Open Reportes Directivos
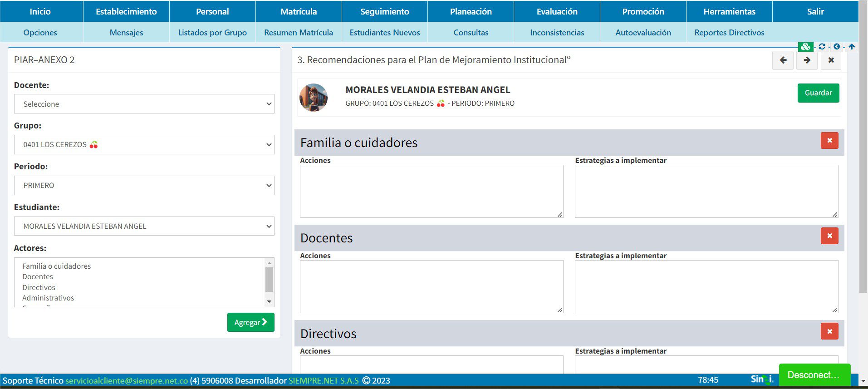Image resolution: width=868 pixels, height=389 pixels. pos(730,32)
